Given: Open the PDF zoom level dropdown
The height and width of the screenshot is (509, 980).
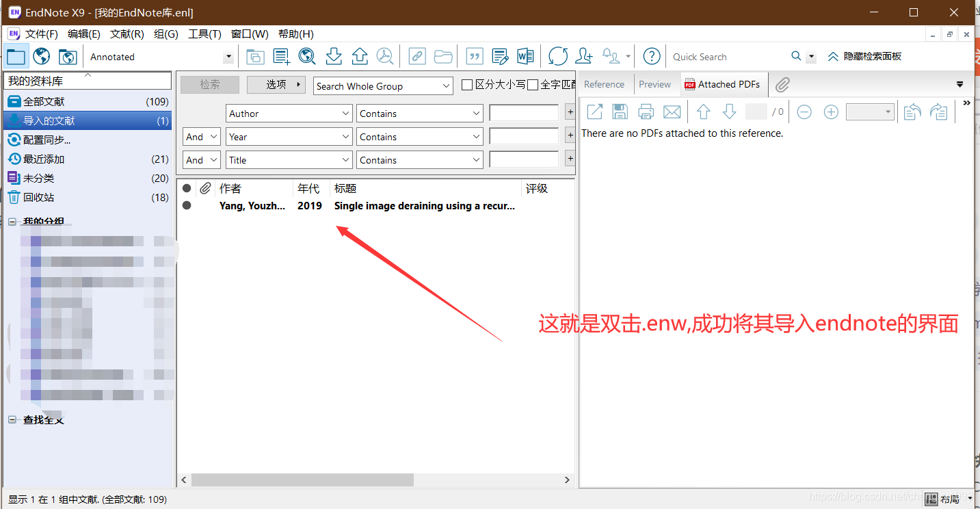Looking at the screenshot, I should [x=870, y=112].
